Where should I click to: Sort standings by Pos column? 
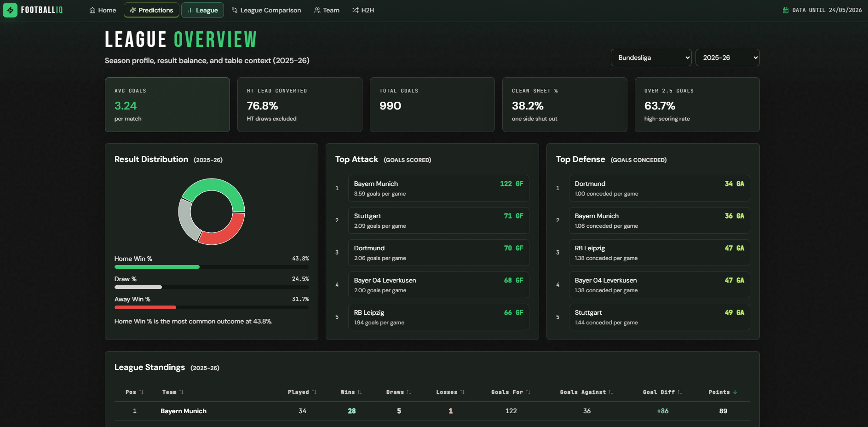(x=135, y=392)
